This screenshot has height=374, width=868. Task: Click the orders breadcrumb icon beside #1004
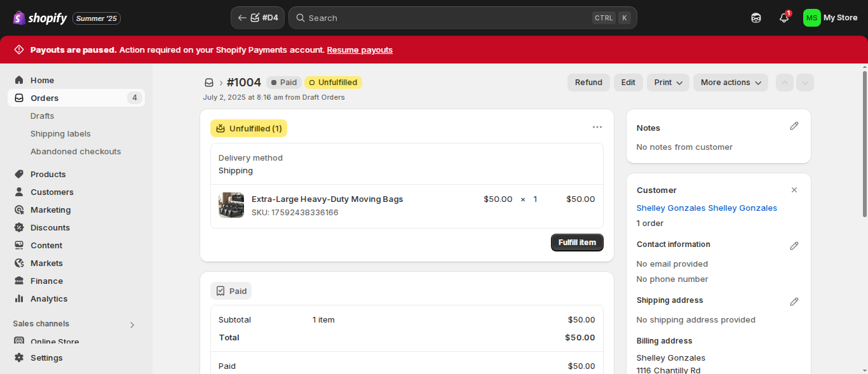(209, 83)
